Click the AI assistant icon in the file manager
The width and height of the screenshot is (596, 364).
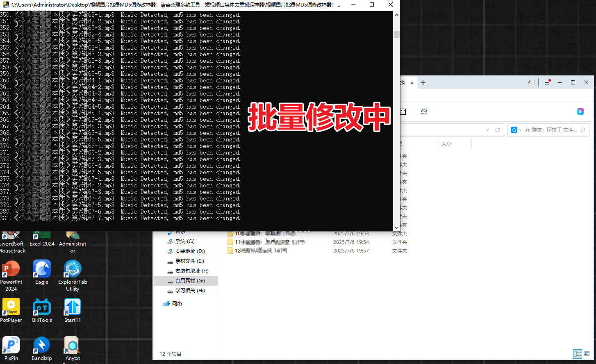click(x=580, y=111)
